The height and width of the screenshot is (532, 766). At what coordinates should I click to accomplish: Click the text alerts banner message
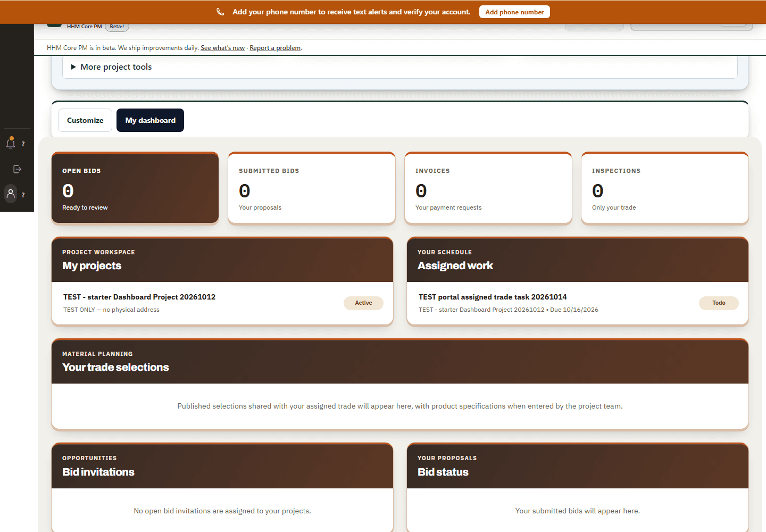tap(352, 12)
